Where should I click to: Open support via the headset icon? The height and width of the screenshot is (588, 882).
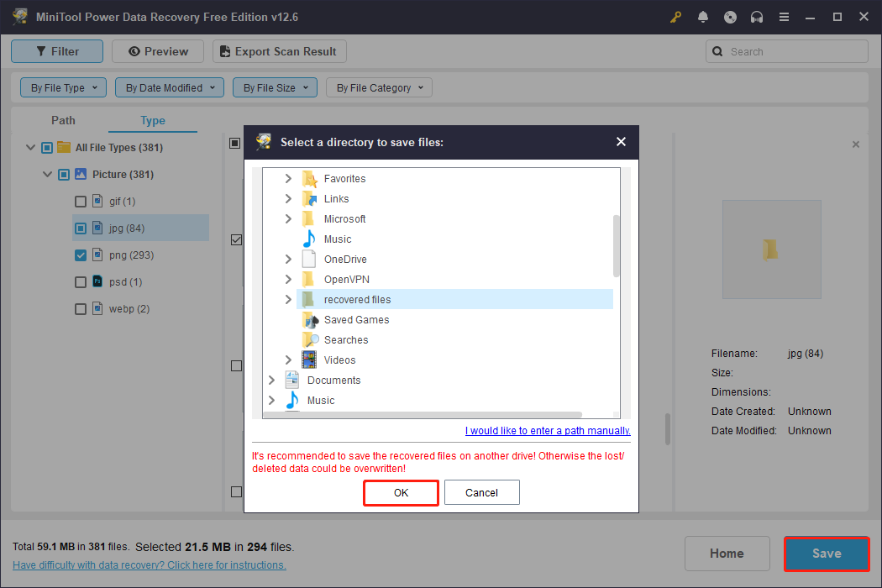point(756,16)
